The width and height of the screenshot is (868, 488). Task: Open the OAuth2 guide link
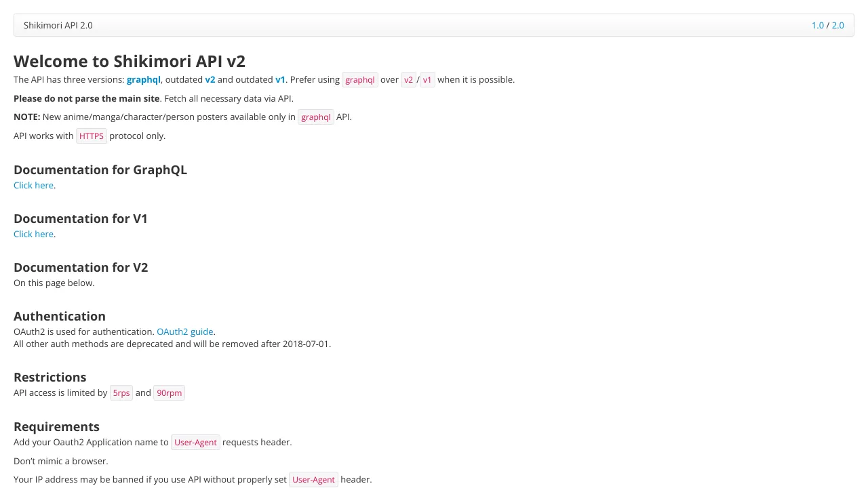pyautogui.click(x=185, y=331)
